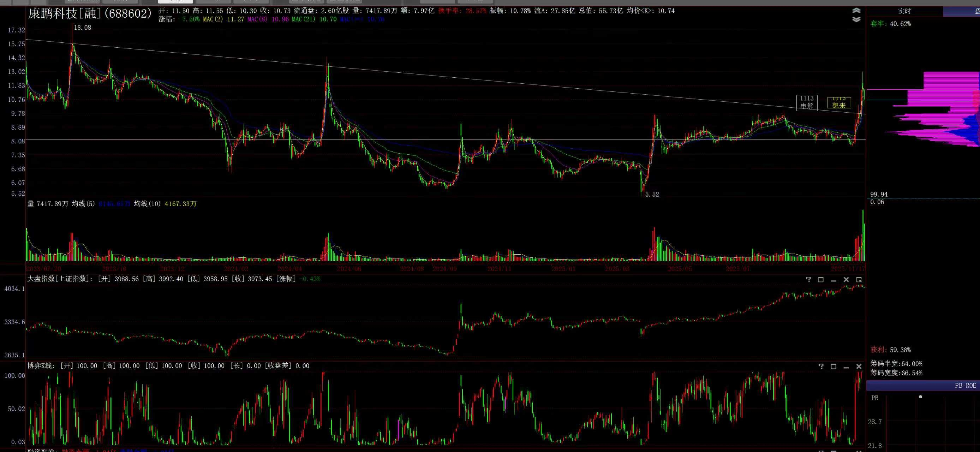Open the PB-ROE panel tab

point(965,385)
